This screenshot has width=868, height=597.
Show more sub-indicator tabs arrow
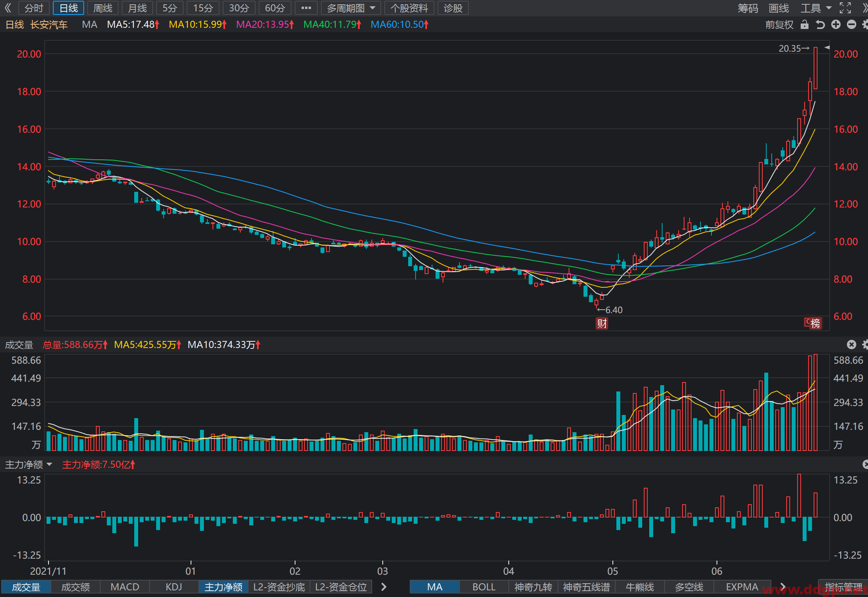coord(384,587)
